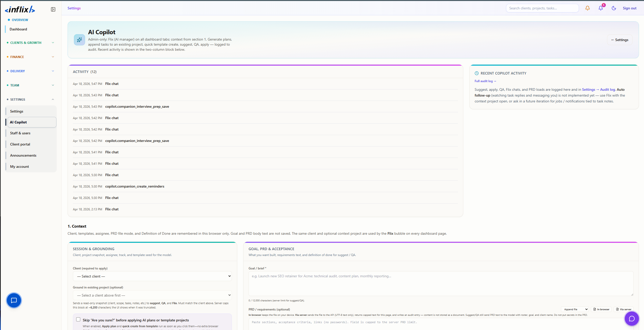Open the purple Flix bubble
This screenshot has width=644, height=330.
[x=632, y=319]
